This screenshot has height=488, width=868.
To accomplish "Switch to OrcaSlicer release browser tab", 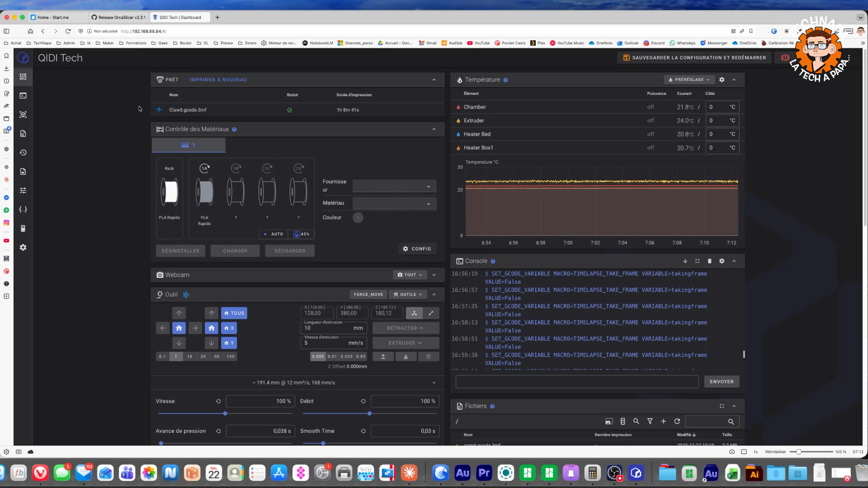I will coord(119,17).
